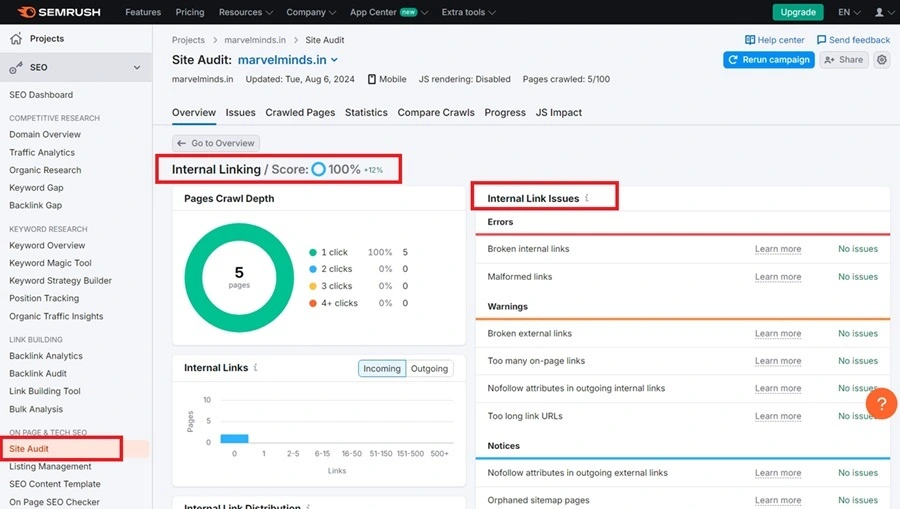900x509 pixels.
Task: Click marvelminds.in breadcrumb link
Action: point(255,40)
